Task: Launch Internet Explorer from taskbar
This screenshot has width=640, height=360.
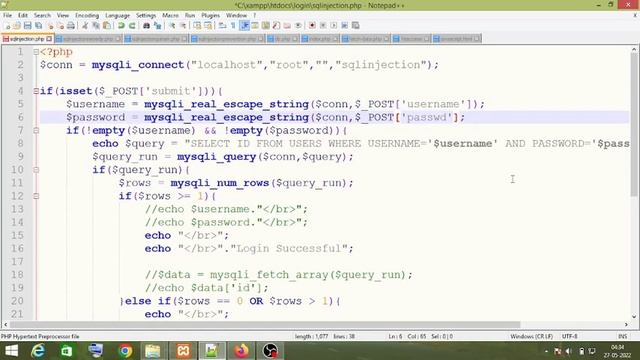Action: tap(38, 351)
